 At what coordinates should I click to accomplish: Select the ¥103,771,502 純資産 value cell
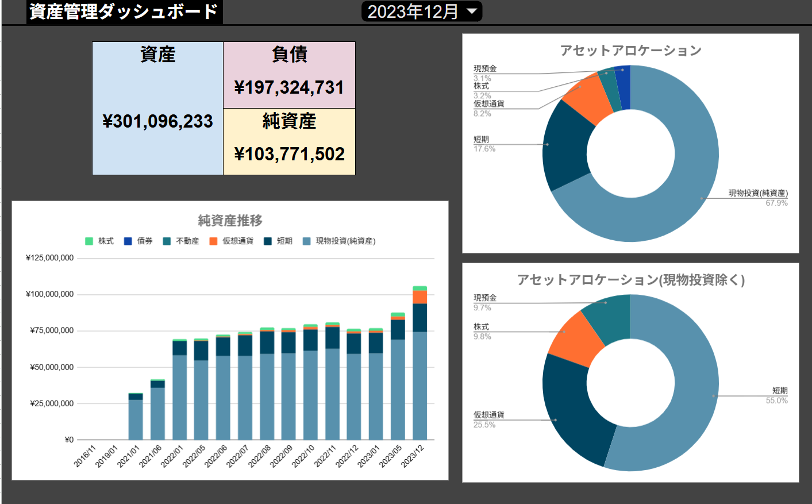click(x=289, y=154)
